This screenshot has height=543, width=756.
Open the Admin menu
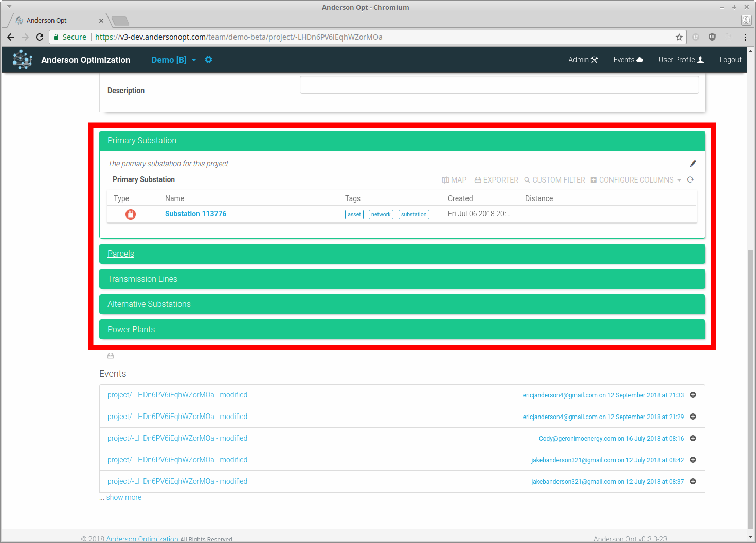[583, 60]
